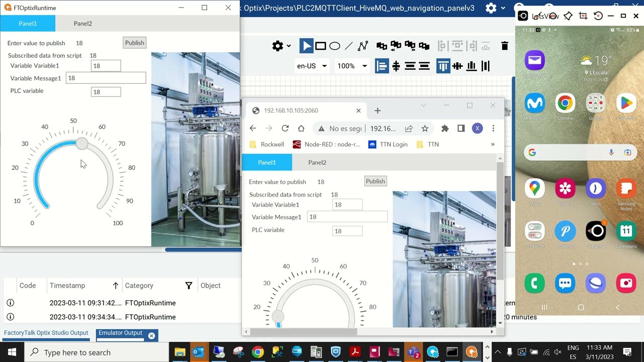Switch to Panel2 tab in FTOptixRuntime window

(83, 23)
